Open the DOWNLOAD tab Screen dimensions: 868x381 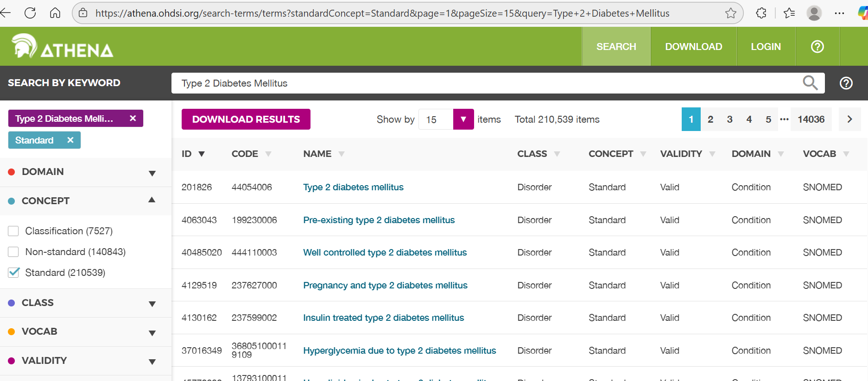(694, 46)
